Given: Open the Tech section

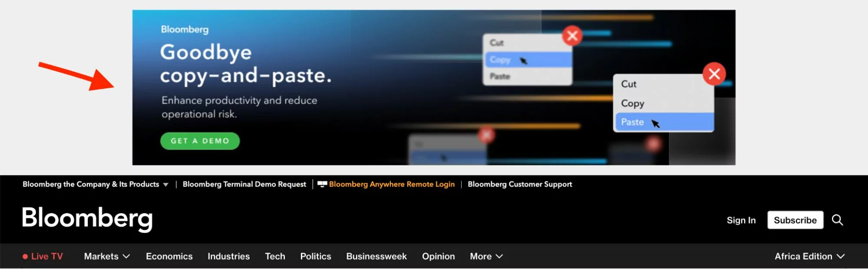Looking at the screenshot, I should [x=275, y=256].
